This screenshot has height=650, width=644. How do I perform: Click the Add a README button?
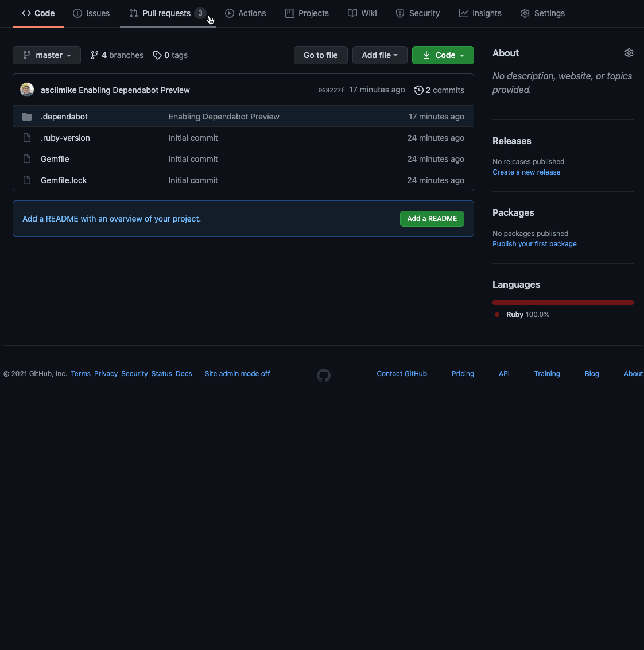tap(432, 219)
